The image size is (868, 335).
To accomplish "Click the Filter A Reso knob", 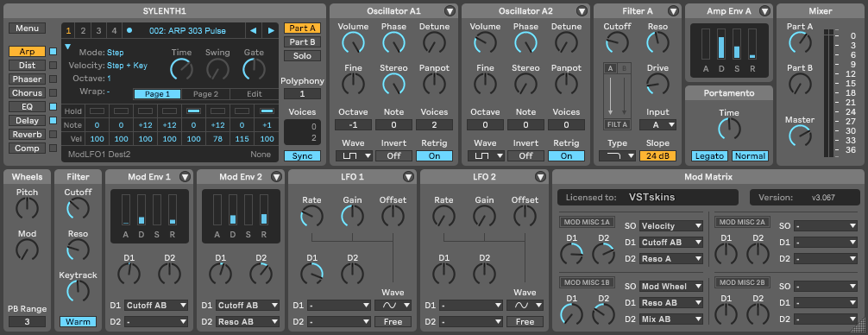I will [657, 42].
